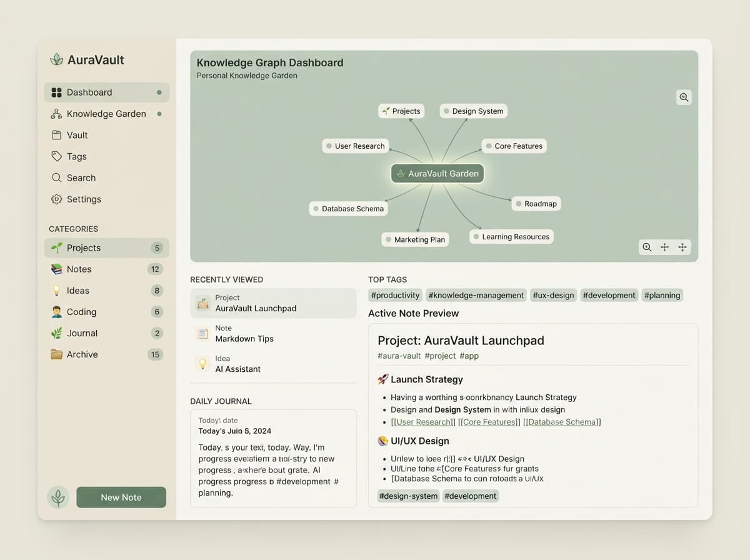This screenshot has height=560, width=750.
Task: Select the #knowledge-management tag
Action: coord(476,295)
